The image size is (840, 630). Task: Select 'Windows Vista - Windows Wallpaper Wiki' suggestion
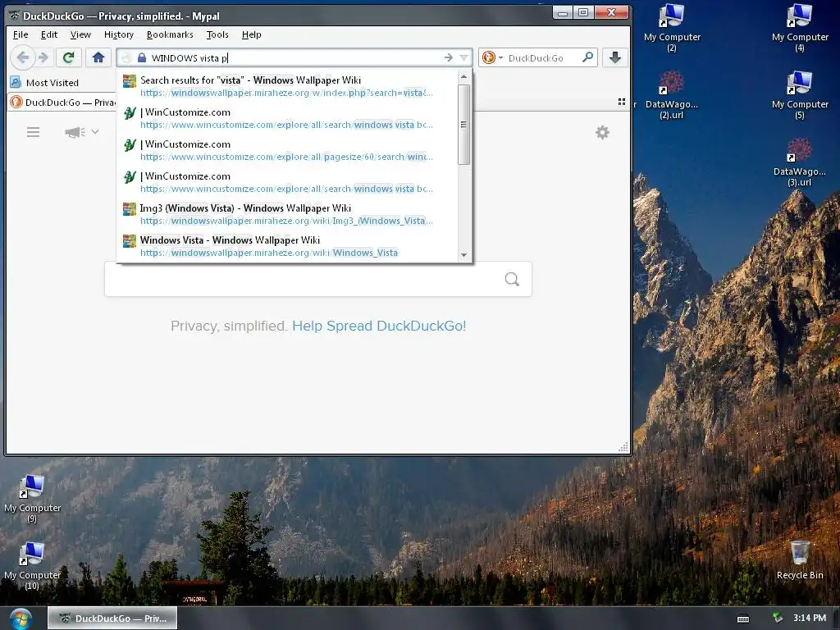pyautogui.click(x=287, y=246)
